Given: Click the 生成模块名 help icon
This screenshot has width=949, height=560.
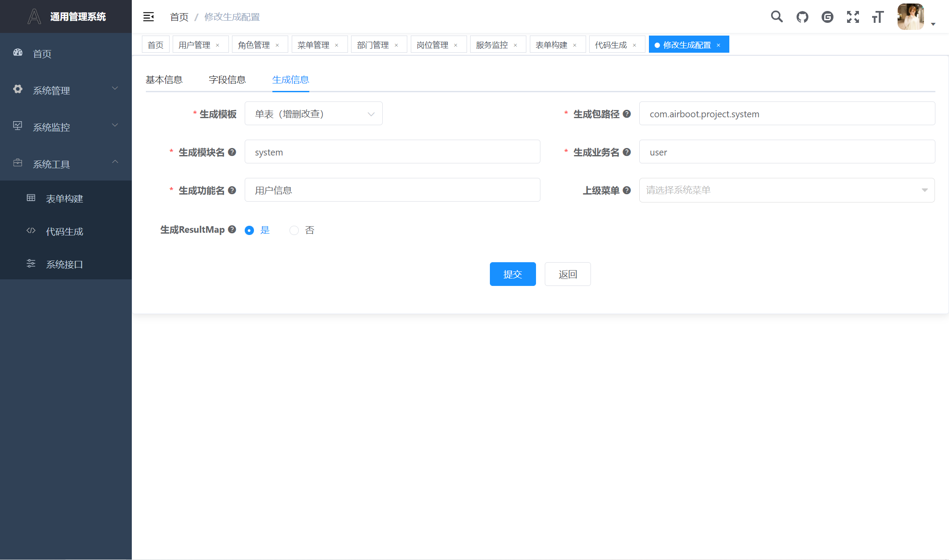Looking at the screenshot, I should (232, 152).
